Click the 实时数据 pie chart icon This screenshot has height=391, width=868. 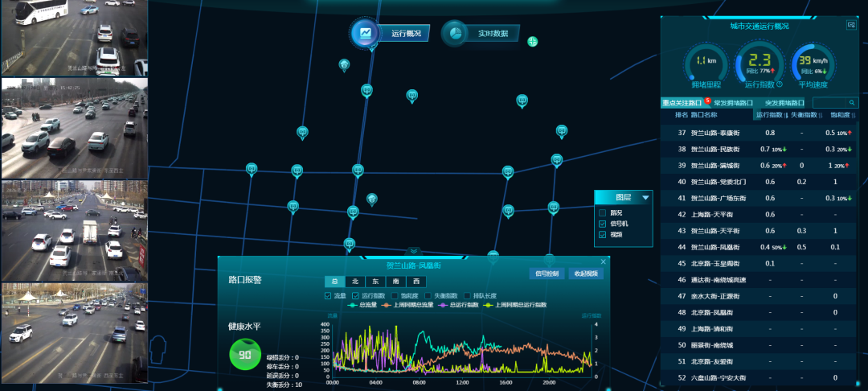coord(455,33)
